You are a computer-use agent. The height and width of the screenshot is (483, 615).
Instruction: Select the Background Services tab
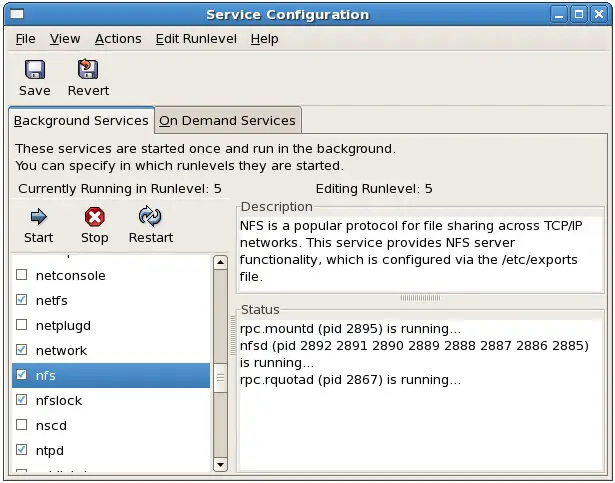click(x=81, y=120)
